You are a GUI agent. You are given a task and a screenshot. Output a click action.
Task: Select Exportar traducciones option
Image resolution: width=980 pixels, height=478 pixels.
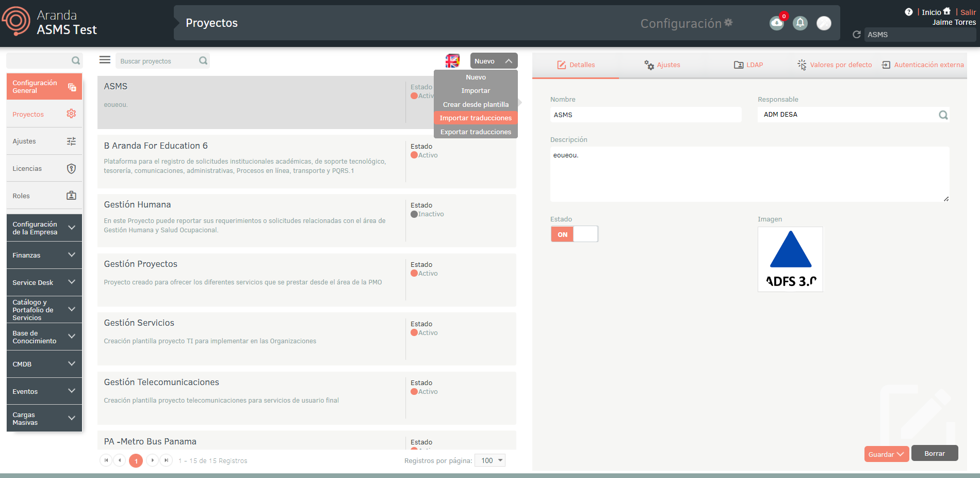click(x=476, y=132)
